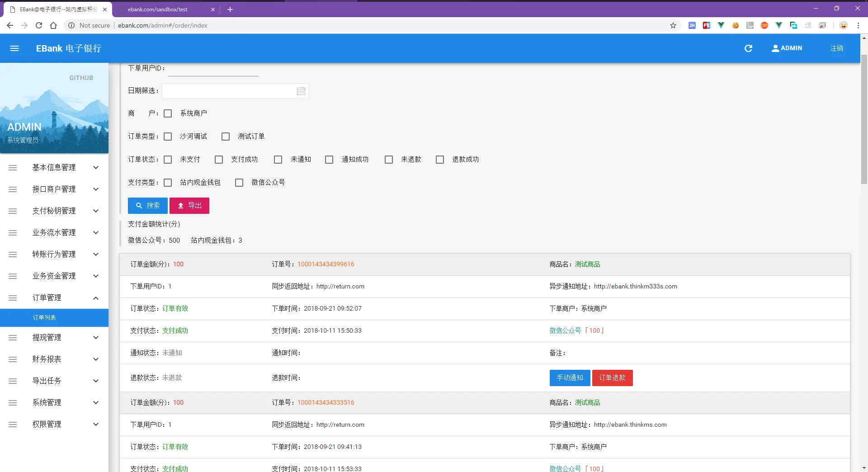
Task: Click the Chrome profile avatar icon
Action: click(x=844, y=25)
